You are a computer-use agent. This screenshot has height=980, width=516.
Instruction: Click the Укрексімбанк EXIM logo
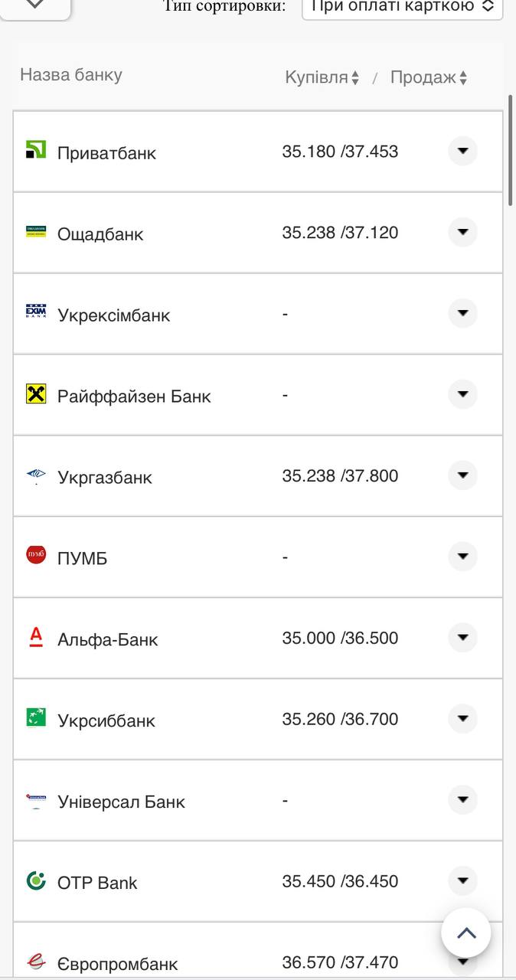coord(36,312)
